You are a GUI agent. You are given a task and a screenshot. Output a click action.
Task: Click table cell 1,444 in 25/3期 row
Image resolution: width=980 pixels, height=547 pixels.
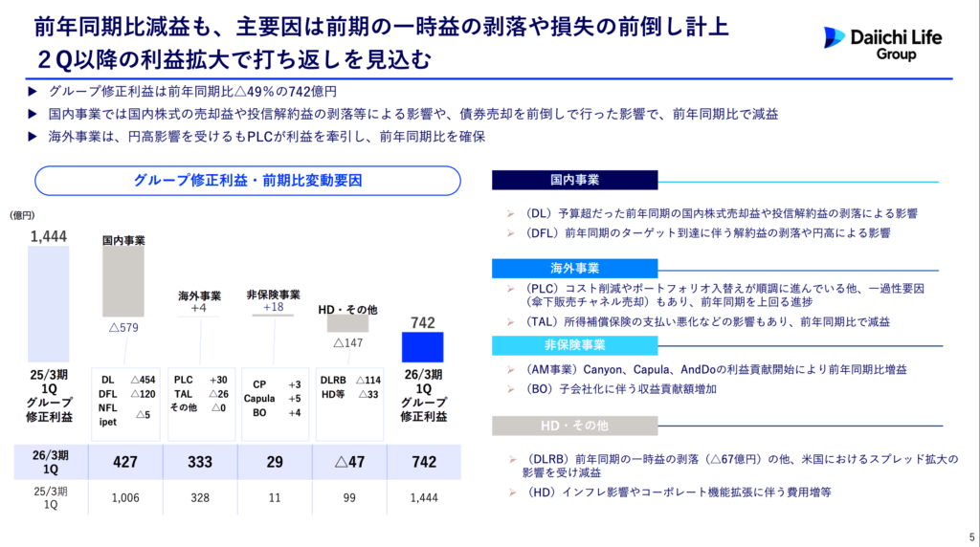point(424,497)
